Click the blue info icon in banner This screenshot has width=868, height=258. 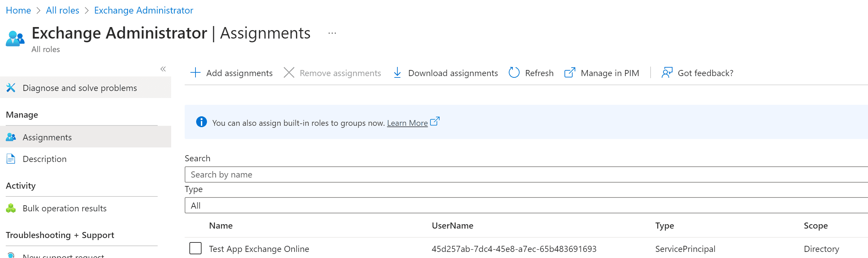(202, 122)
